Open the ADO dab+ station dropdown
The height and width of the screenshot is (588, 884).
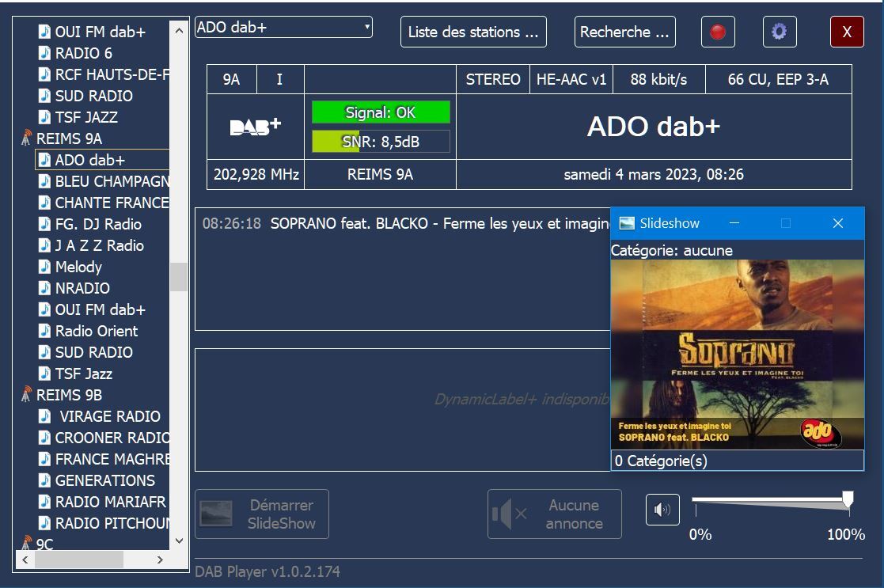coord(283,27)
